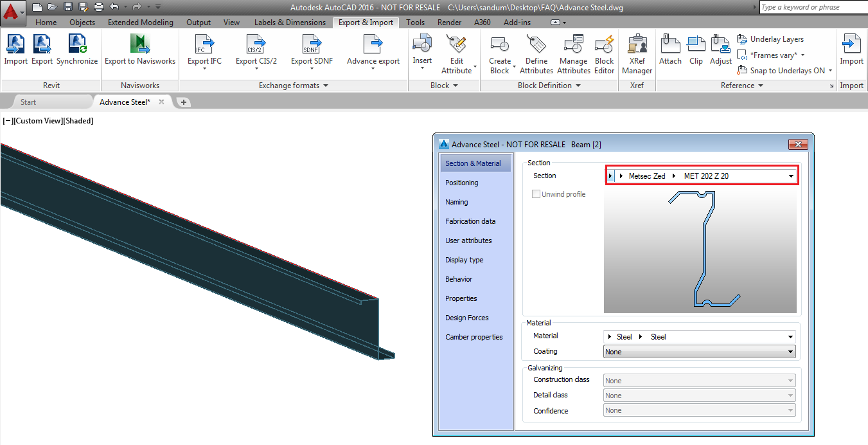Expand the Block Definition panel
The height and width of the screenshot is (445, 868).
click(549, 86)
